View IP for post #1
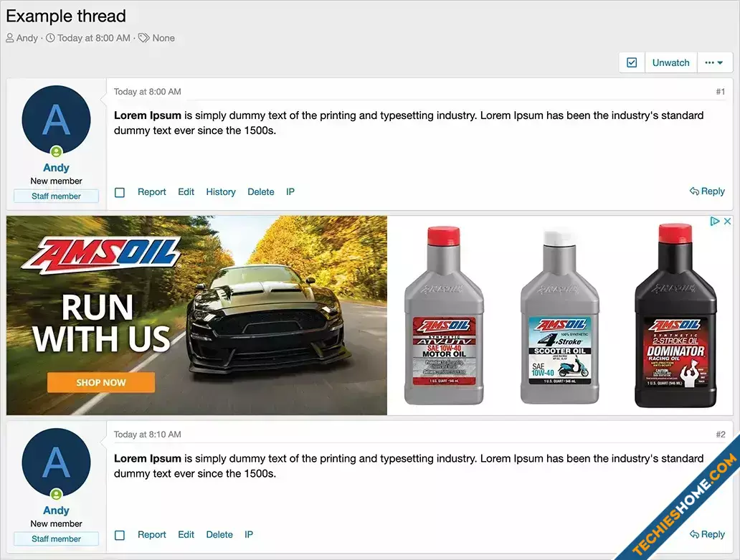This screenshot has height=560, width=740. [x=290, y=192]
